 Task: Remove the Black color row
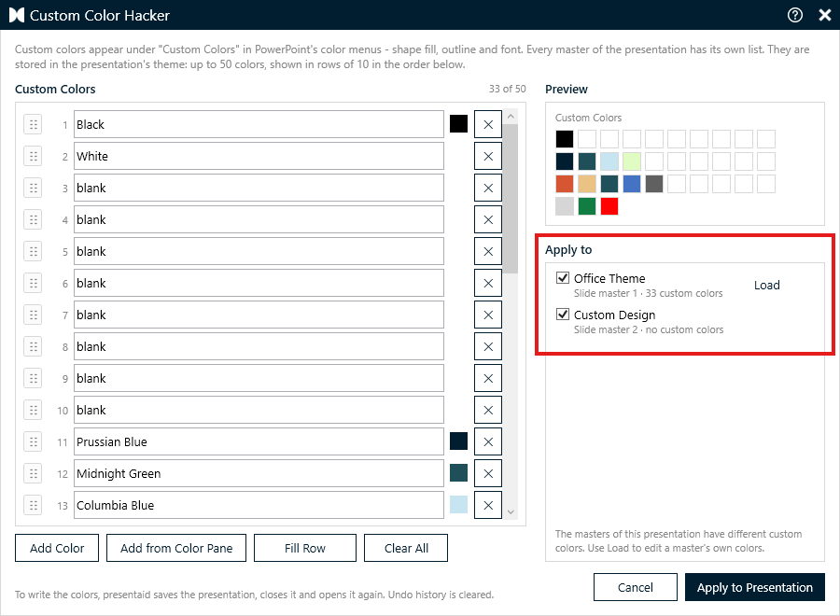pos(488,125)
